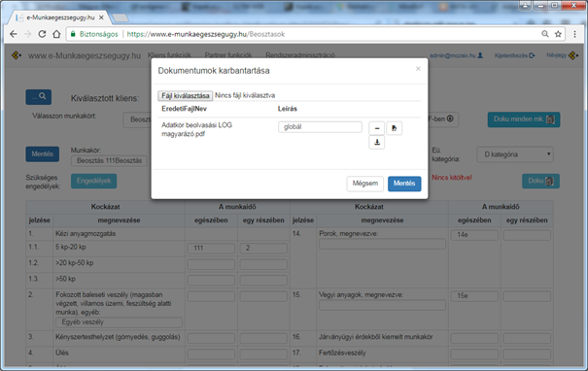Screen dimensions: 588x371
Task: Edit Vegyi anyagok egészében field 15e
Action: (x=474, y=296)
